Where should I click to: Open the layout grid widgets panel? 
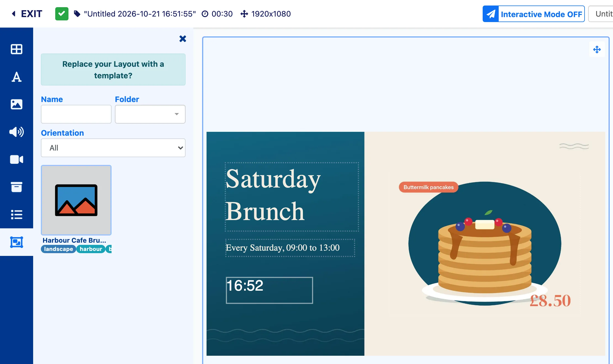[17, 49]
